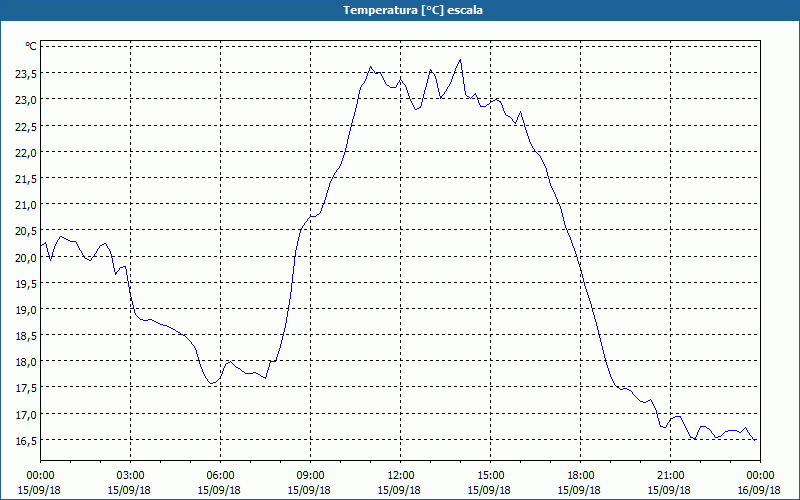Click the 15/09/18 date under 12:00
800x500 pixels.
click(x=399, y=490)
